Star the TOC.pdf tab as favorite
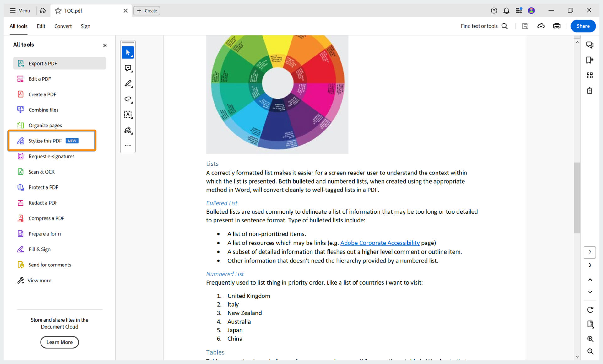603x364 pixels. [x=58, y=11]
